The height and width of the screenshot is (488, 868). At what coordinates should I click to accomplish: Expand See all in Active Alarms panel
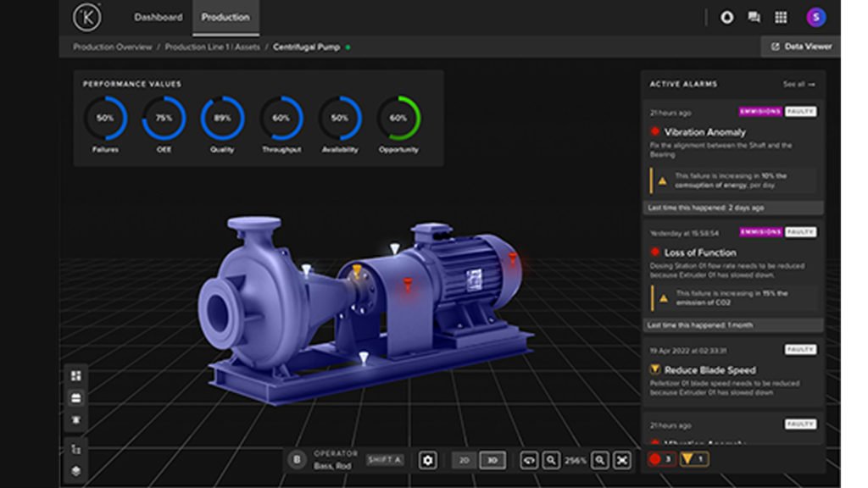tap(800, 84)
